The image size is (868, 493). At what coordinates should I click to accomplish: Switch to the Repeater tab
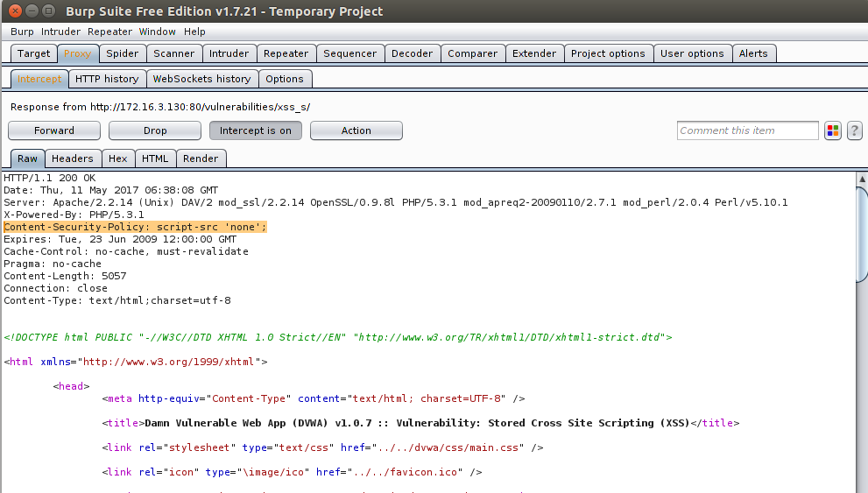(x=286, y=53)
